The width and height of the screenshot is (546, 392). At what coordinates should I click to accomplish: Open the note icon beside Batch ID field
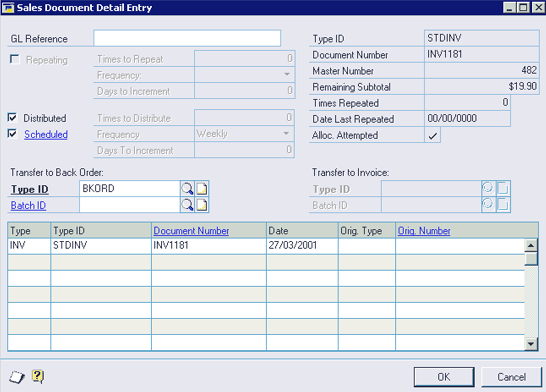pyautogui.click(x=202, y=205)
